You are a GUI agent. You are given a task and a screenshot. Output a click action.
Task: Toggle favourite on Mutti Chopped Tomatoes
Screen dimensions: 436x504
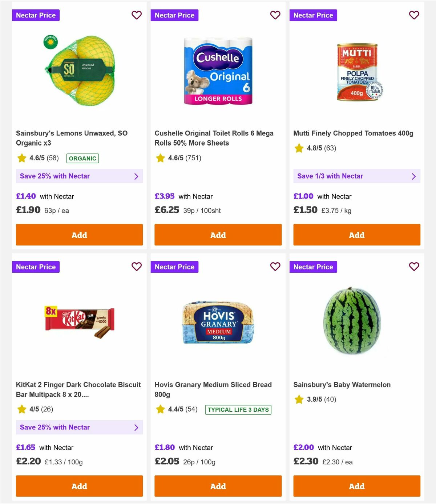coord(414,15)
